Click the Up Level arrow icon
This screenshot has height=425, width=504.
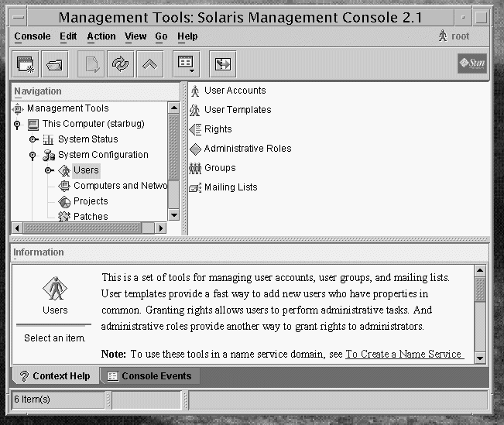149,64
